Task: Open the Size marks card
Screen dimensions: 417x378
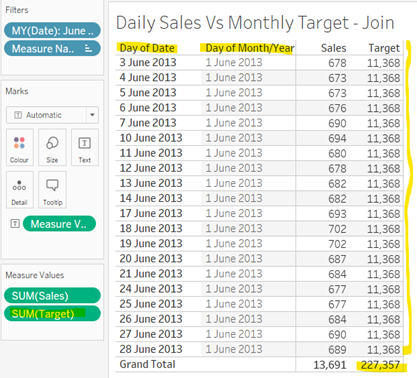Action: (x=52, y=148)
